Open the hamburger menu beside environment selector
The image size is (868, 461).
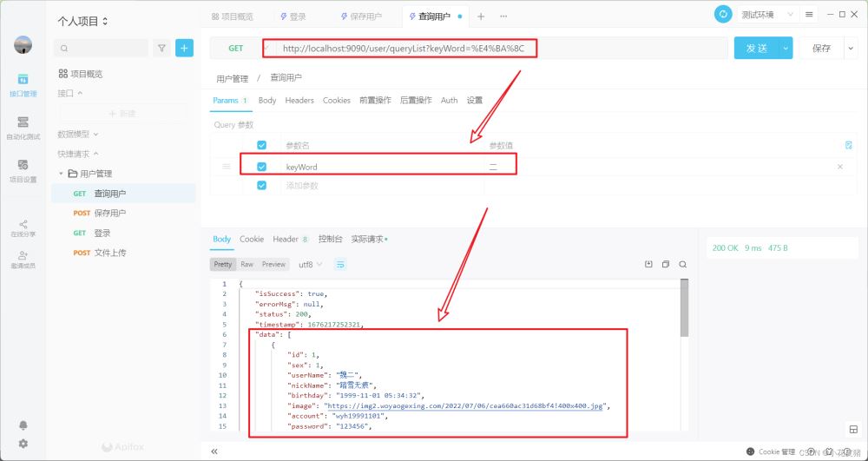(809, 15)
